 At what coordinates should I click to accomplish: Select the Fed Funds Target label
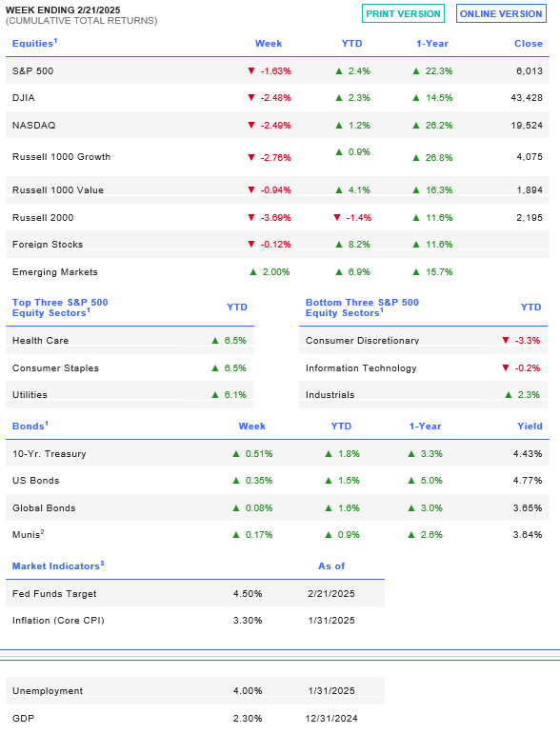click(54, 593)
